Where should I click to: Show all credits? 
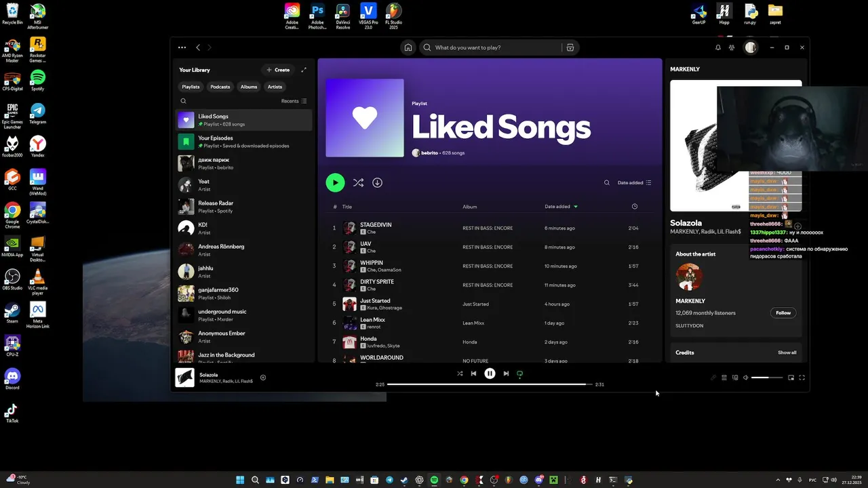(787, 352)
